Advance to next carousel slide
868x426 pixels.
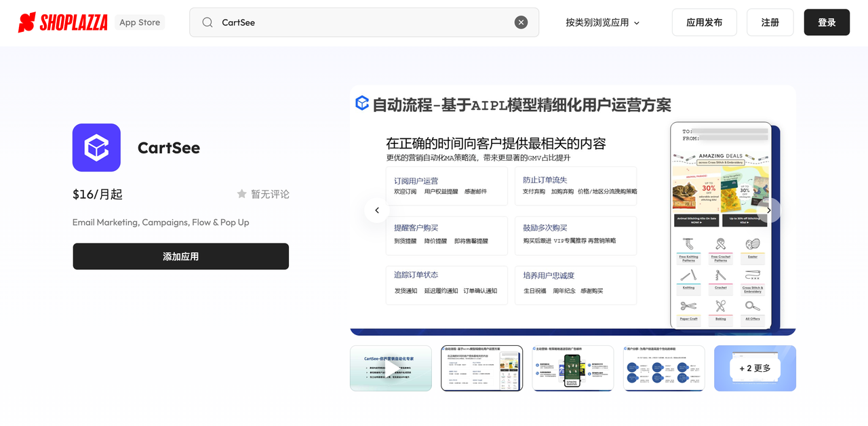768,210
